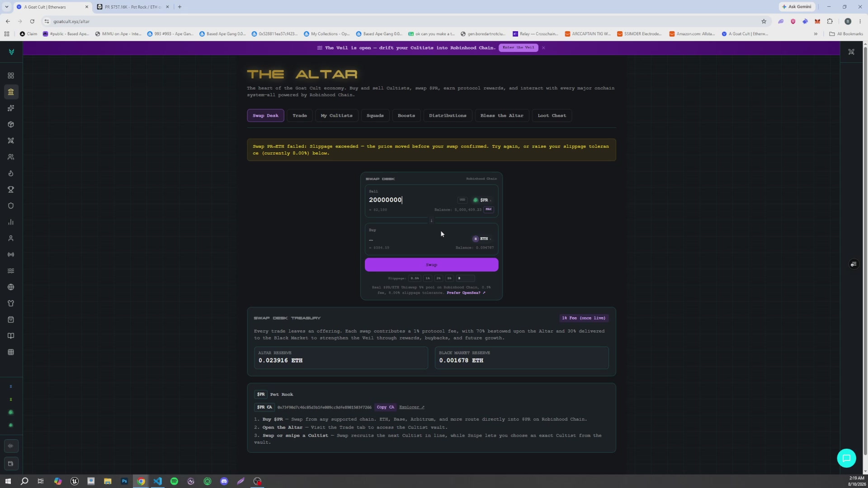Open the flame icon in sidebar
Screen dimensions: 868x488
click(x=11, y=173)
